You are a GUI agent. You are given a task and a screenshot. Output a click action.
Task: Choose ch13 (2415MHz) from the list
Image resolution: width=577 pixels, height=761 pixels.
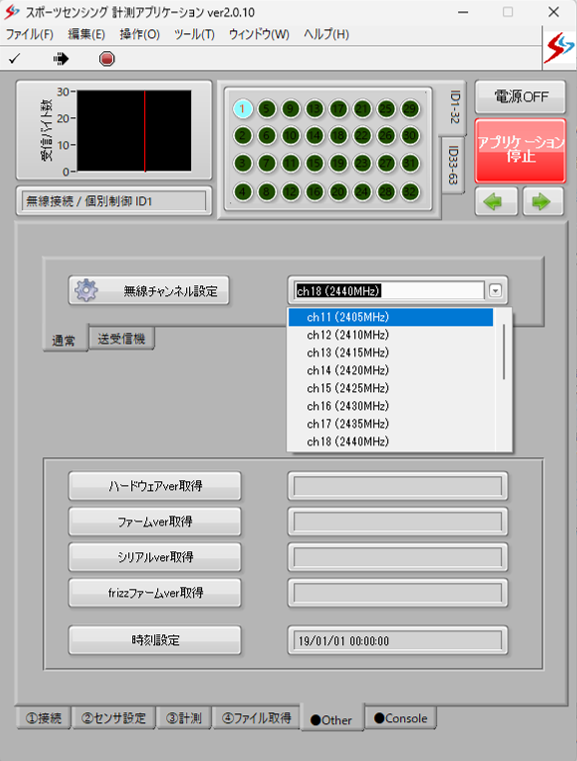[x=391, y=352]
